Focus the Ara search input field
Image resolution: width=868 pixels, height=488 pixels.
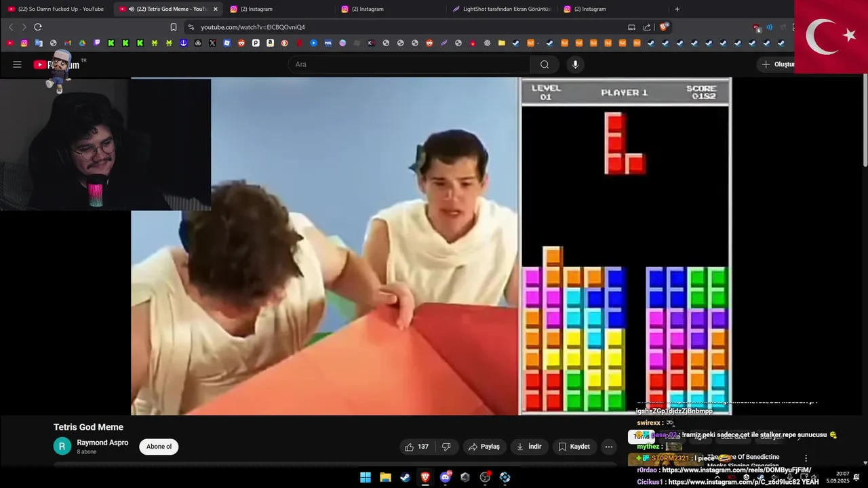(x=410, y=64)
